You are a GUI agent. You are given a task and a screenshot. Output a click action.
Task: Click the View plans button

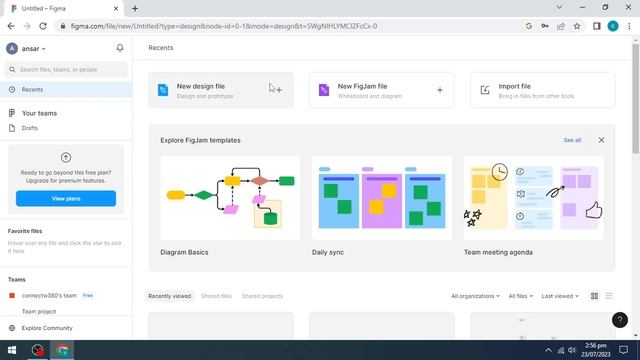[66, 198]
